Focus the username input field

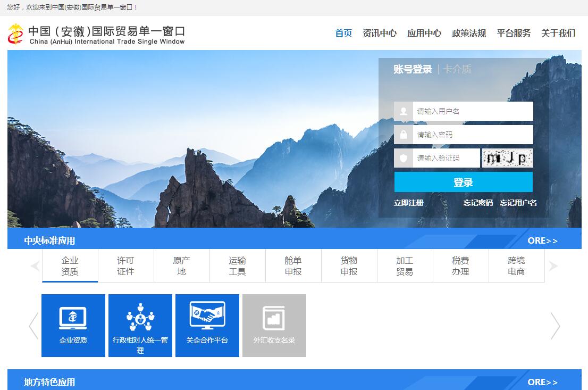coord(472,111)
